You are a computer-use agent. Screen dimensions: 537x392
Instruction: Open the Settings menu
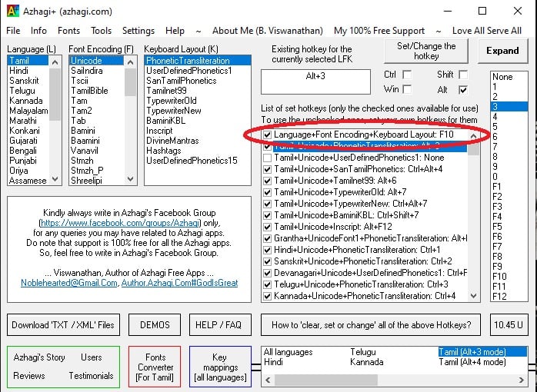[138, 31]
